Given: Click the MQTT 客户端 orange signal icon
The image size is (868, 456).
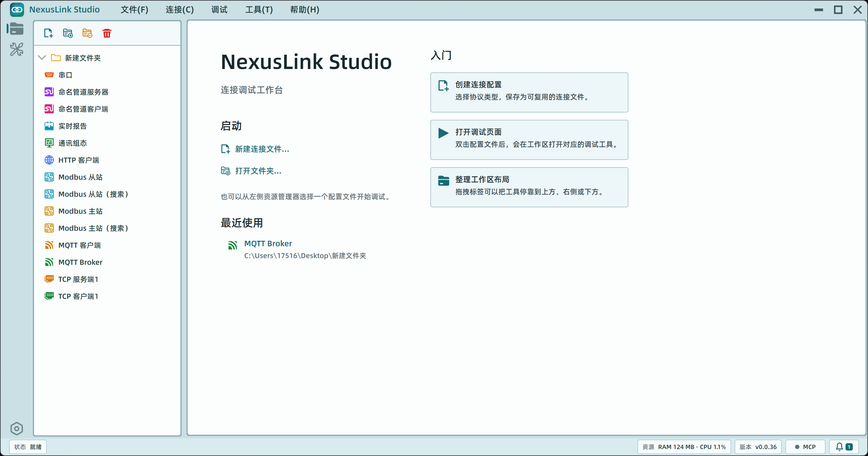Looking at the screenshot, I should pos(49,245).
